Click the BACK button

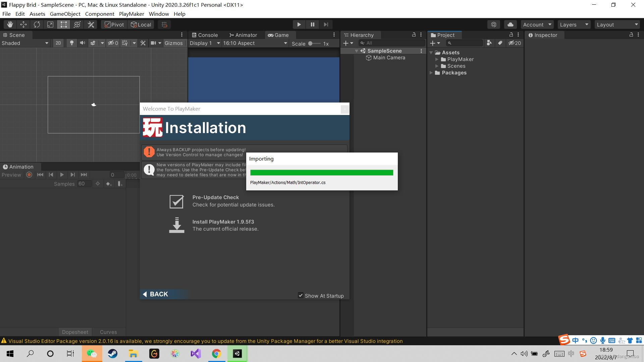[x=155, y=294]
